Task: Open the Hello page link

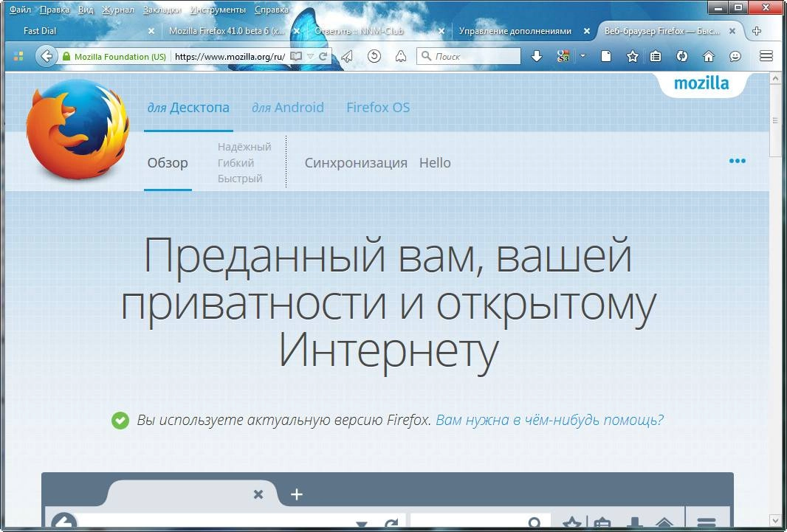Action: pos(435,163)
